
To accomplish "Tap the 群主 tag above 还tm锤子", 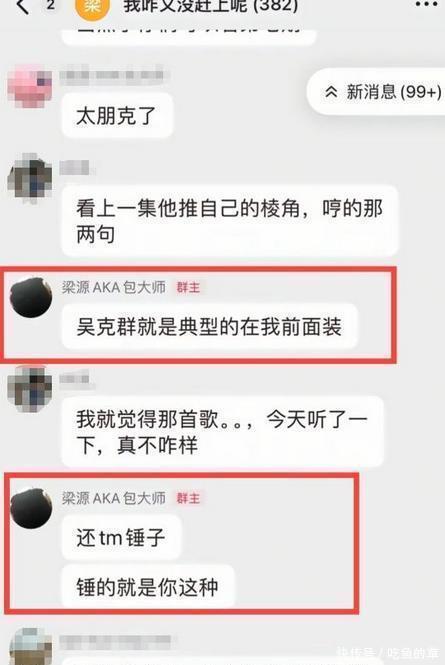I will [x=188, y=498].
